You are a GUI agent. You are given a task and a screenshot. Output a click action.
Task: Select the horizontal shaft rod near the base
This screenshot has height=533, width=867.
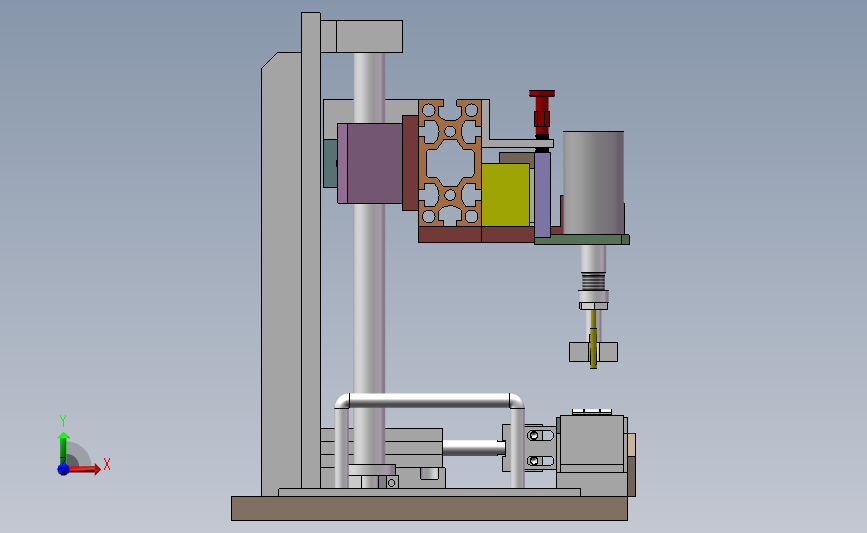pos(473,448)
